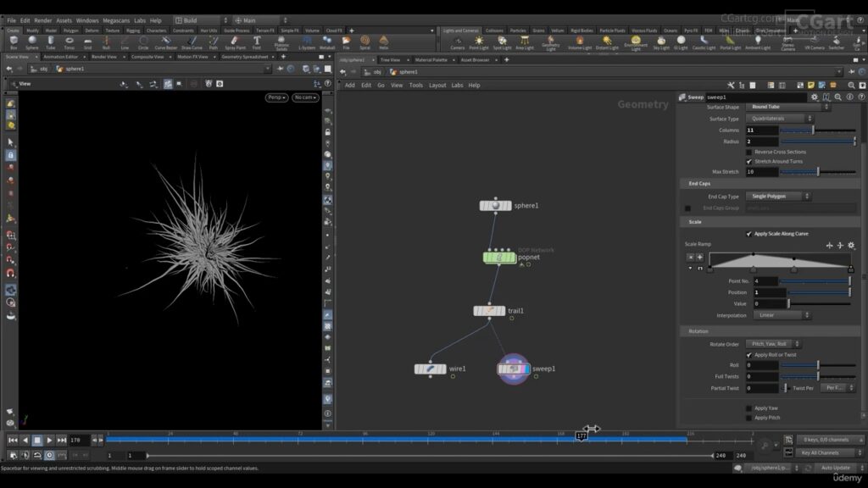Screen dimensions: 868x488
Task: Enable Reverse Cross Sections checkbox
Action: coord(749,152)
